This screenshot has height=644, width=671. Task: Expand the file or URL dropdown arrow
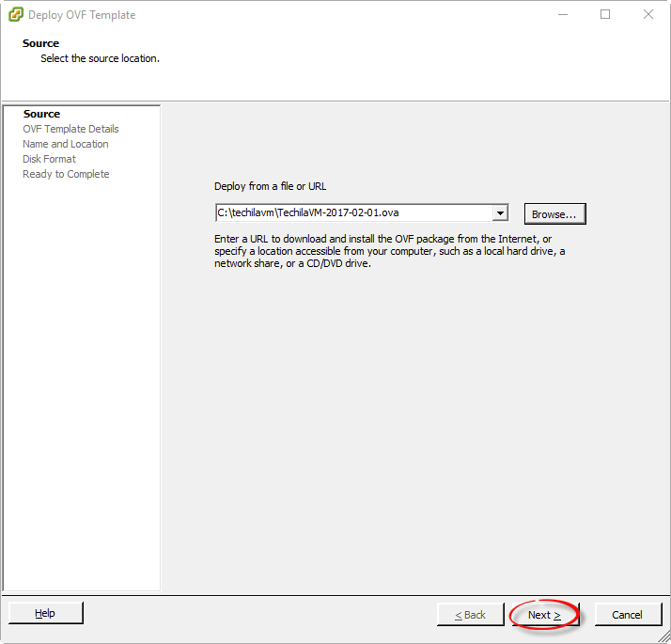(500, 213)
